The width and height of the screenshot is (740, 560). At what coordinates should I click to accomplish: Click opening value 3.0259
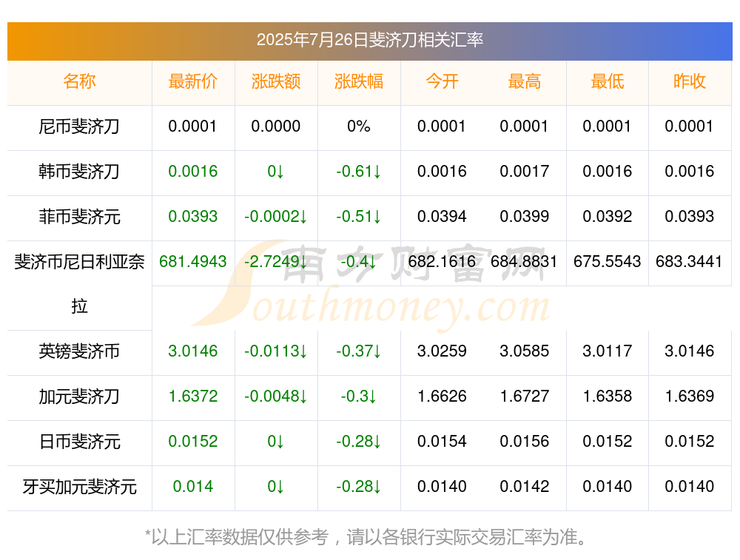click(442, 351)
